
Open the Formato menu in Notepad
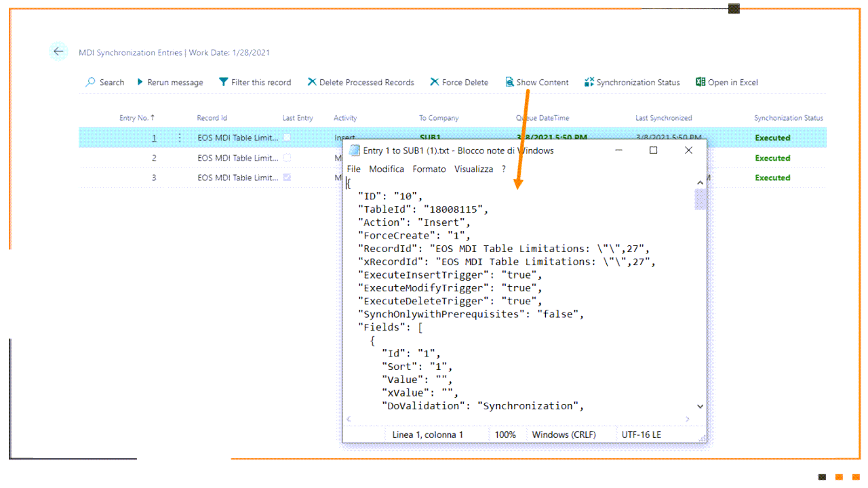click(x=429, y=169)
